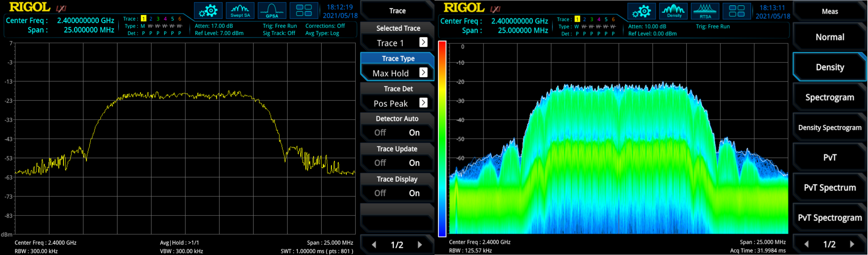Image resolution: width=868 pixels, height=255 pixels.
Task: Select trace 3 indicator on left screen
Action: tap(158, 19)
